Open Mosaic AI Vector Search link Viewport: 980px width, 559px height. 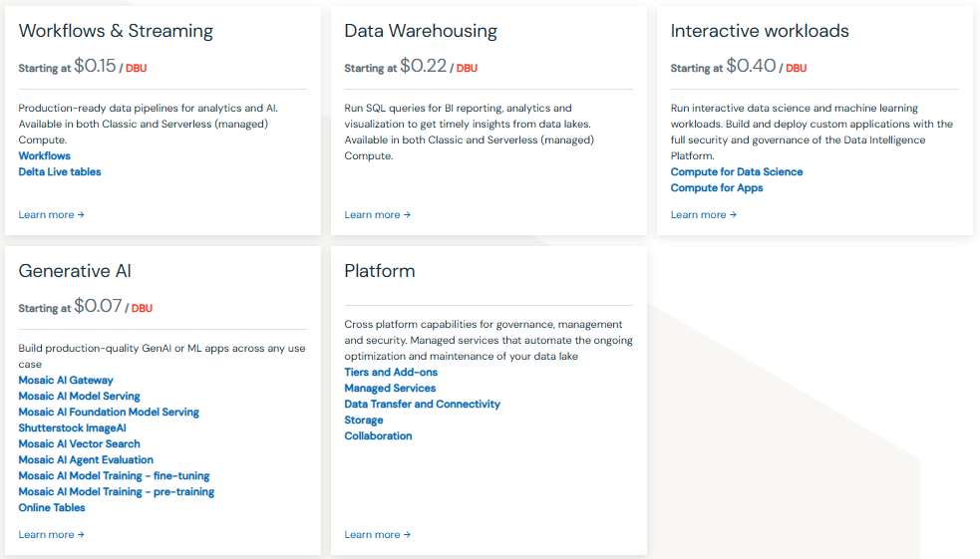click(79, 444)
